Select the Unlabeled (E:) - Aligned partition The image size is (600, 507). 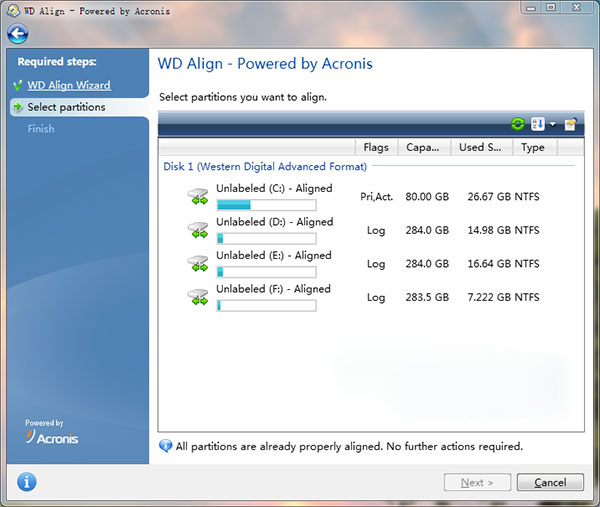(274, 256)
